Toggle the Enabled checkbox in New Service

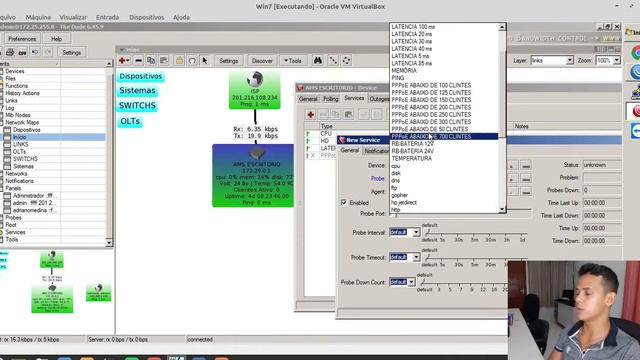(344, 202)
